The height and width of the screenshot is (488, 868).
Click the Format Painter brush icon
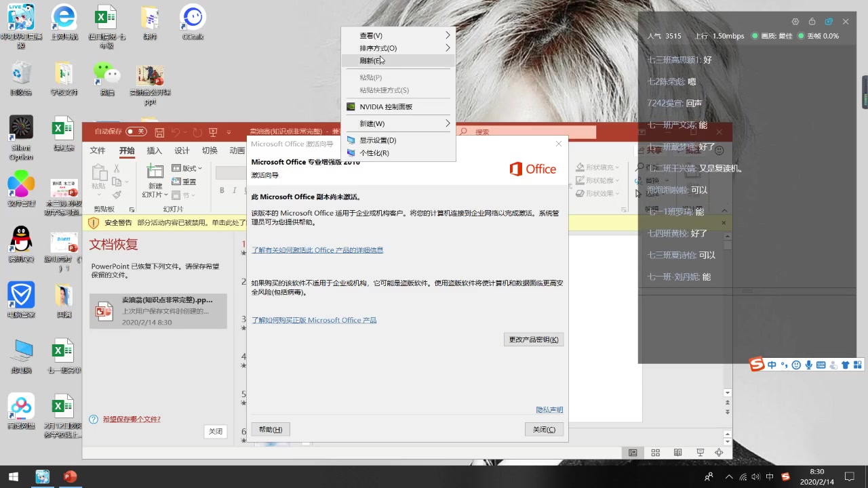coord(117,195)
